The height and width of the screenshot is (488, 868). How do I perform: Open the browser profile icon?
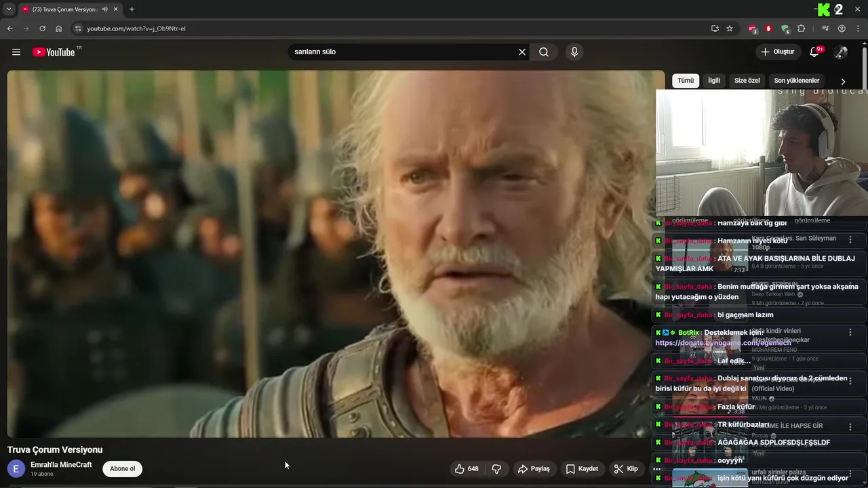point(842,28)
